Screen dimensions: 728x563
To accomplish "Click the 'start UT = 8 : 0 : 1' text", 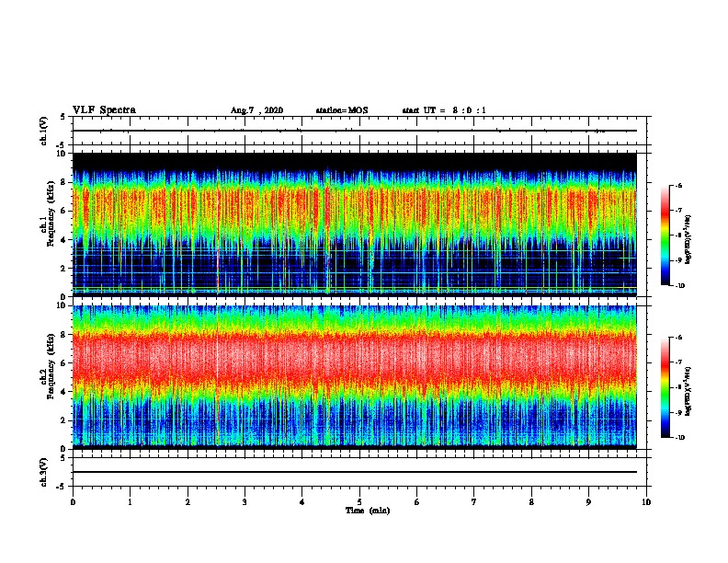I will coord(444,110).
